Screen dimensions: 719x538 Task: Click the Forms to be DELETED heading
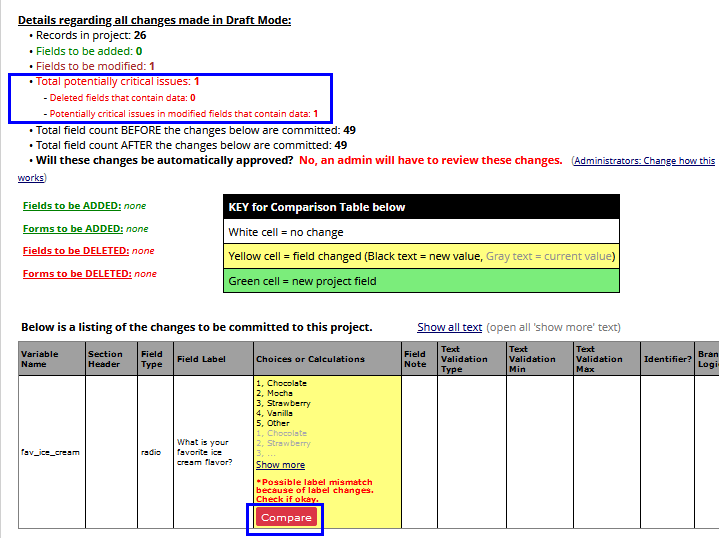point(76,274)
